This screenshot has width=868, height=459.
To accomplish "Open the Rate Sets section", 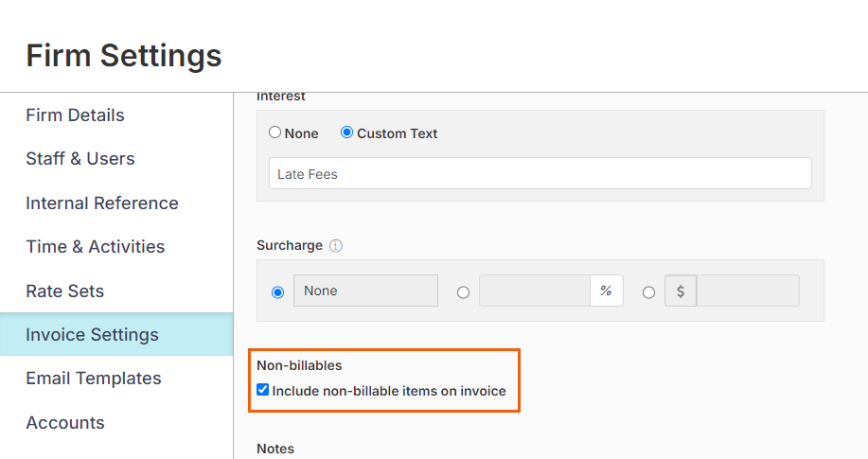I will tap(64, 291).
